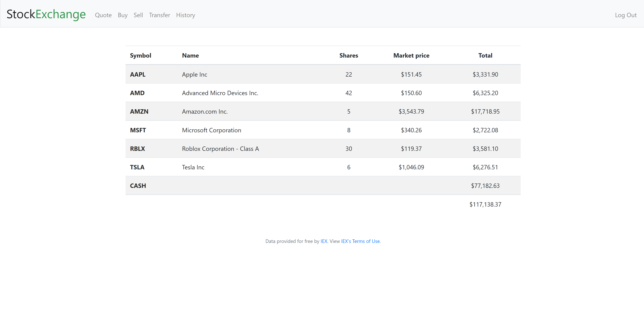Click the Tesla Inc name cell

pyautogui.click(x=193, y=167)
